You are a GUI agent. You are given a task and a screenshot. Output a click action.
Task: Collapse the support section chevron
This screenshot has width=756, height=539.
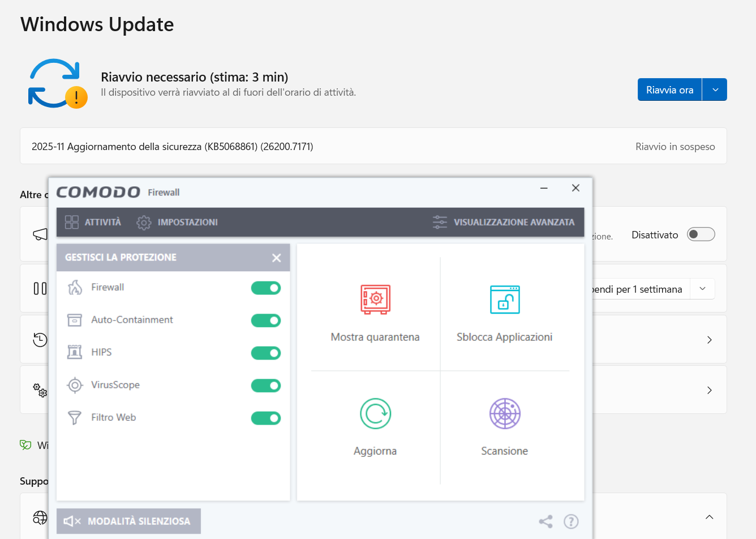point(710,517)
